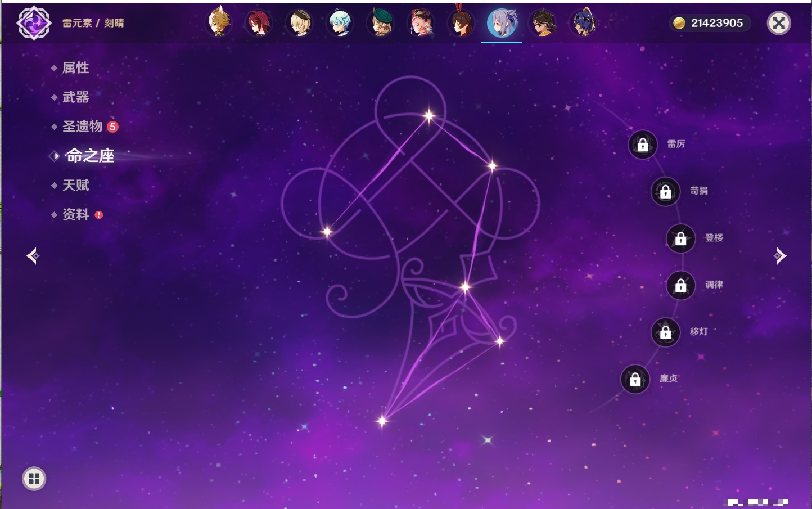Click the 雷元素 / 刻晴 title text
The height and width of the screenshot is (509, 812).
pyautogui.click(x=93, y=23)
